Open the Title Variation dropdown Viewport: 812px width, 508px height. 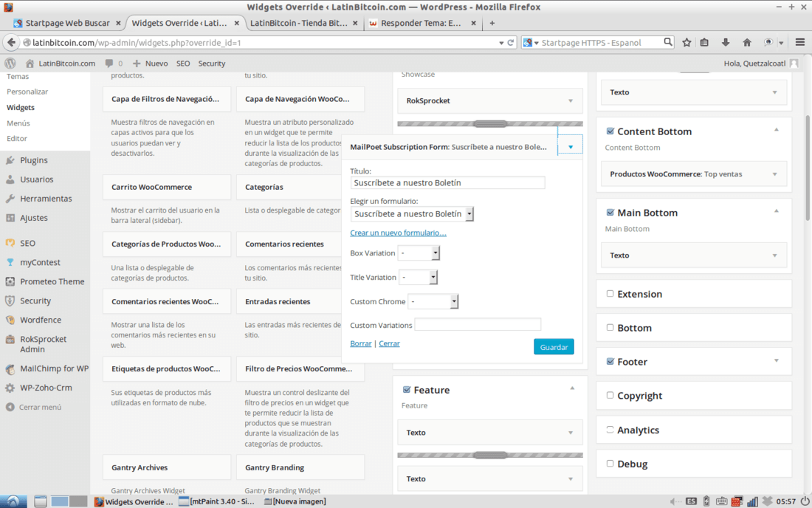(417, 277)
